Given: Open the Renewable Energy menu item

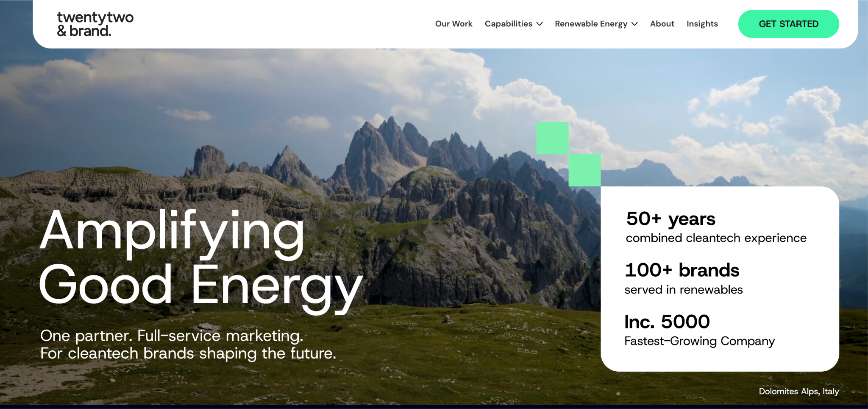Looking at the screenshot, I should coord(591,24).
